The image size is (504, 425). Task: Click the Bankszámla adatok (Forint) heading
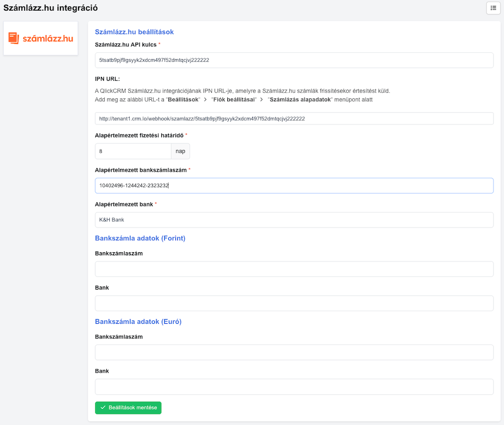tap(140, 238)
